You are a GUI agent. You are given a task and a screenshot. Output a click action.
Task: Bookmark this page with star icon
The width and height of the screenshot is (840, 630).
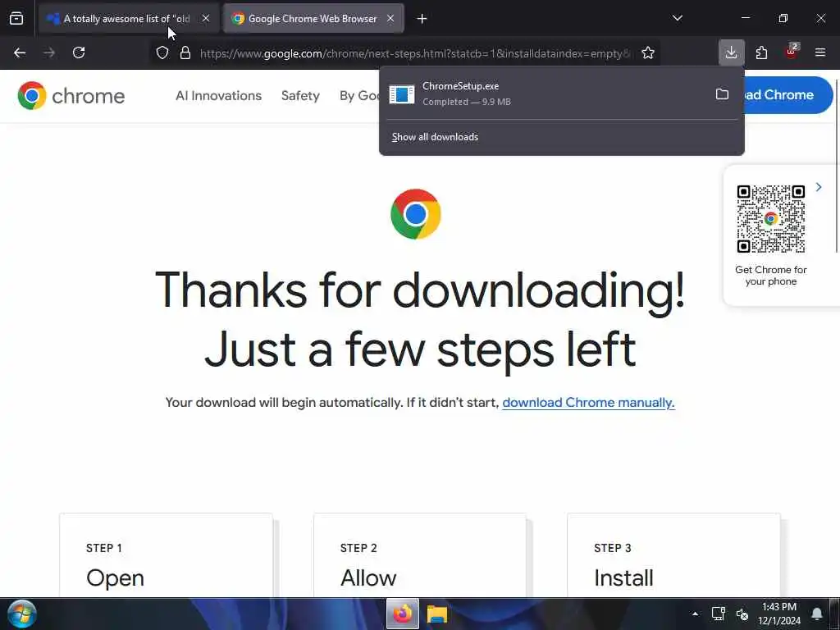648,52
